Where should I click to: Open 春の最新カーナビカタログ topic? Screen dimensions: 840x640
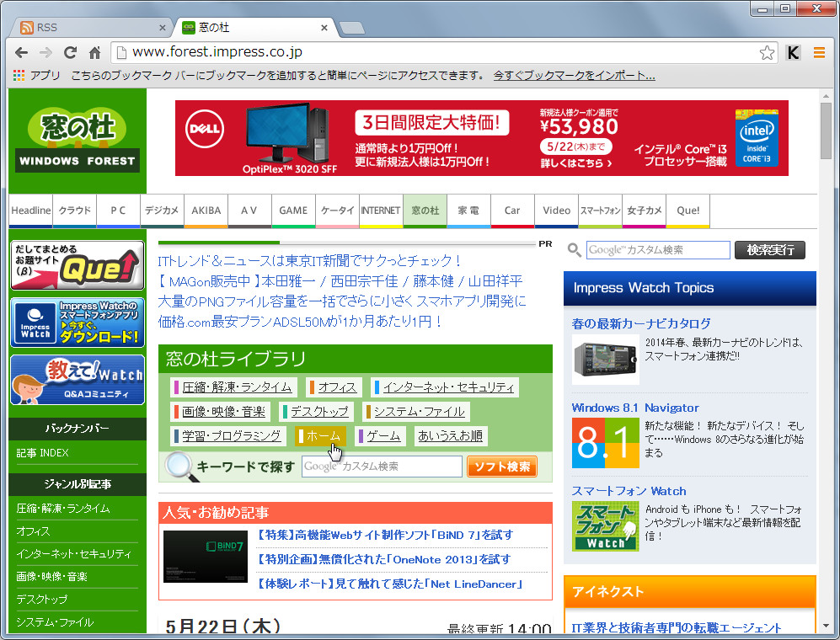pos(641,324)
